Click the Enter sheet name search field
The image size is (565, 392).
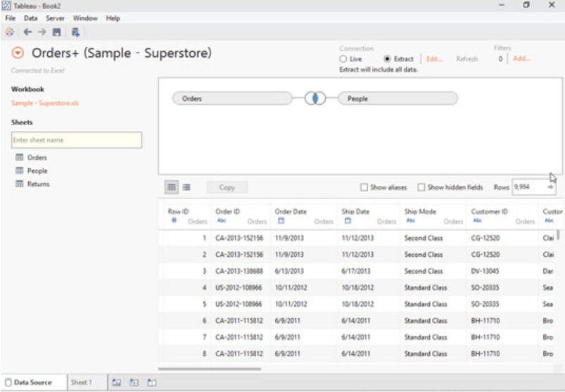point(77,140)
